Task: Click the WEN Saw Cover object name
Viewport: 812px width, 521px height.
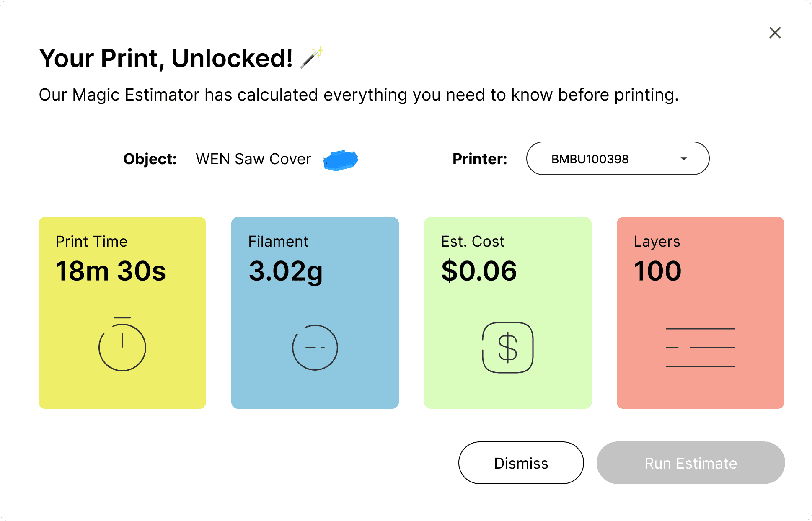Action: 253,159
